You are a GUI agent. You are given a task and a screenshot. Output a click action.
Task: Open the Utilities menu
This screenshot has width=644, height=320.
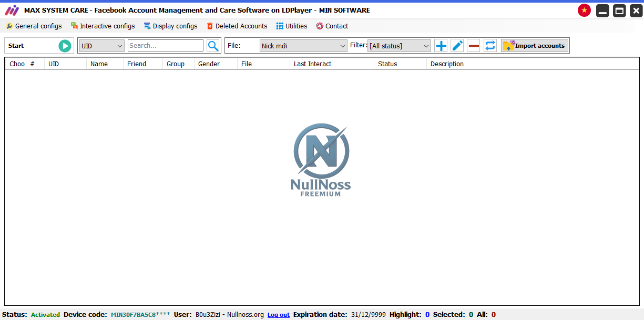click(292, 26)
